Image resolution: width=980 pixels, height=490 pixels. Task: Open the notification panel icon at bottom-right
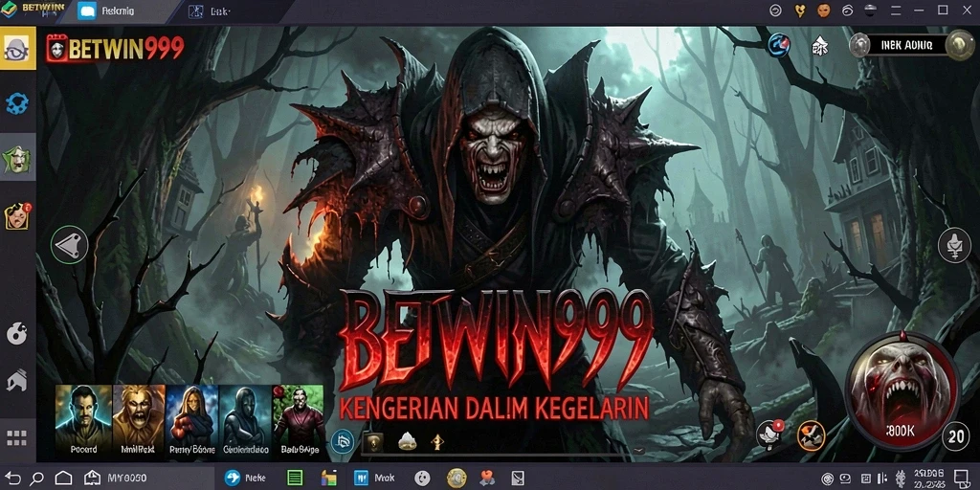coord(961,479)
